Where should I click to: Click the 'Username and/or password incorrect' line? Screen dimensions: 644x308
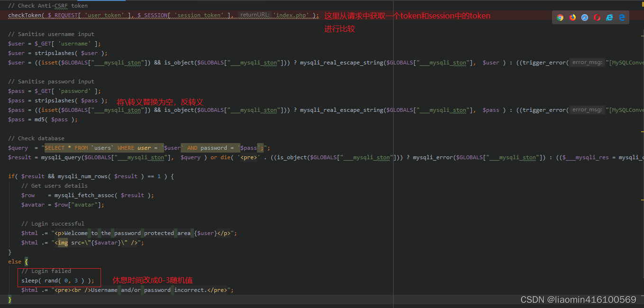coord(128,290)
